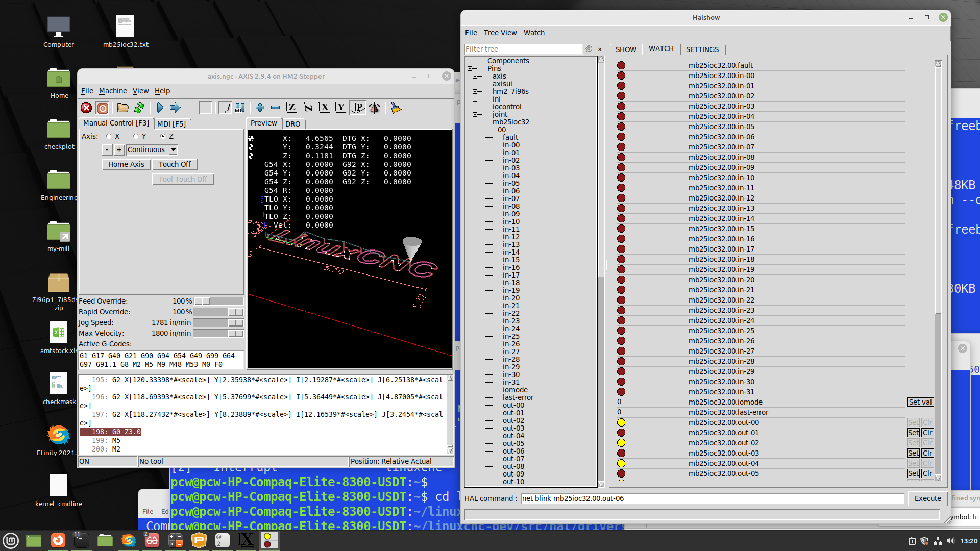Open the Machine menu in AXIS

point(113,91)
